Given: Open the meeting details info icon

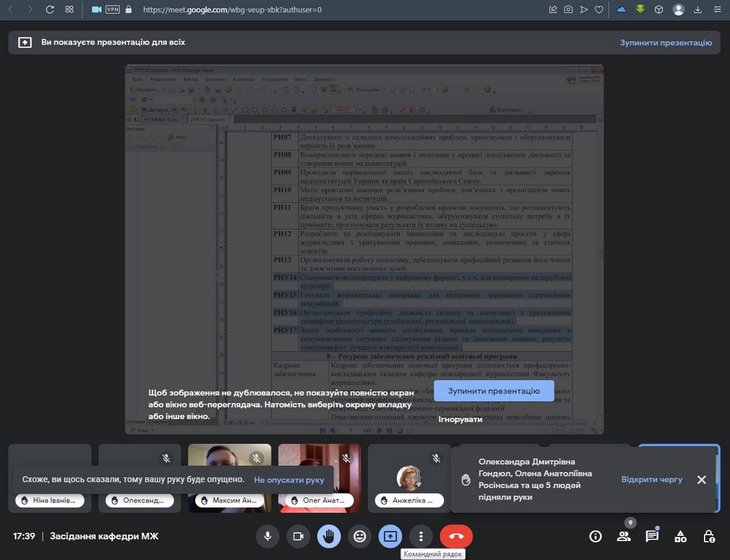Looking at the screenshot, I should click(596, 537).
